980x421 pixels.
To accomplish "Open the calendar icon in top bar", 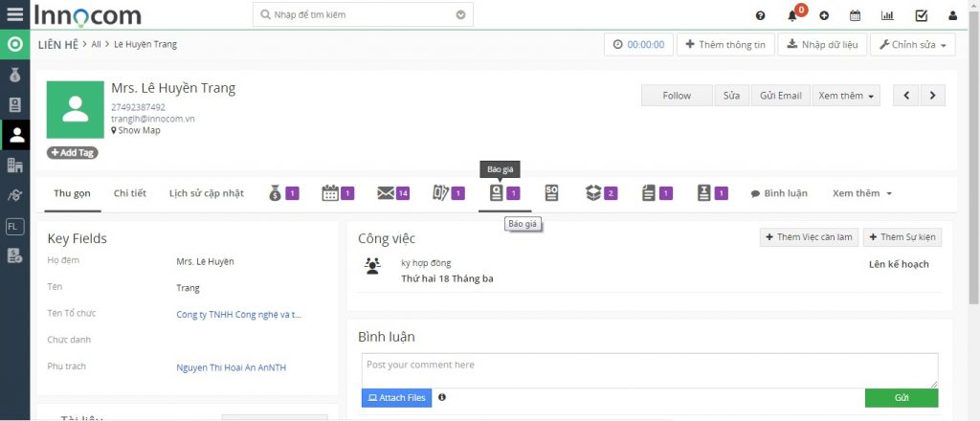I will (x=855, y=15).
